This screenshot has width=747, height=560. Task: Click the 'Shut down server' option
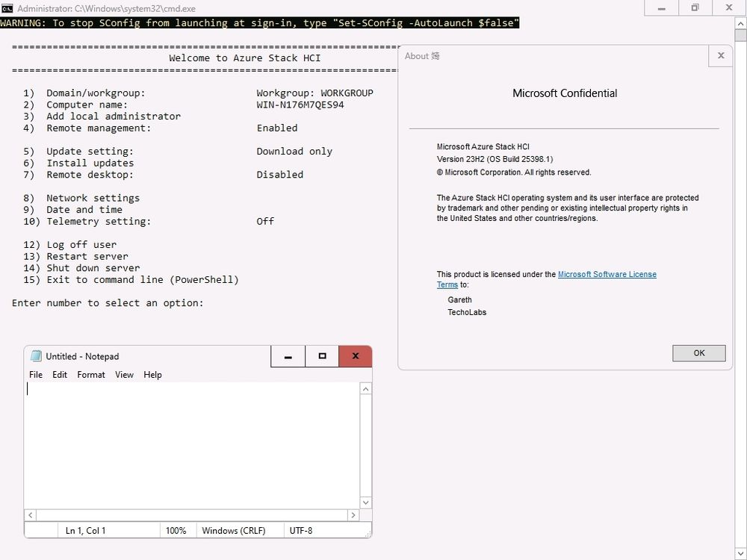tap(81, 268)
